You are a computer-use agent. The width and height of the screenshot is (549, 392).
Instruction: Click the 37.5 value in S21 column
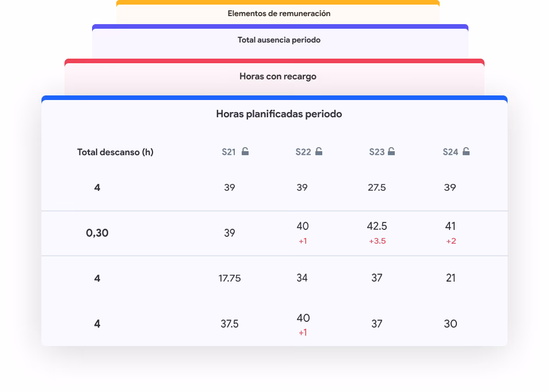pyautogui.click(x=230, y=324)
